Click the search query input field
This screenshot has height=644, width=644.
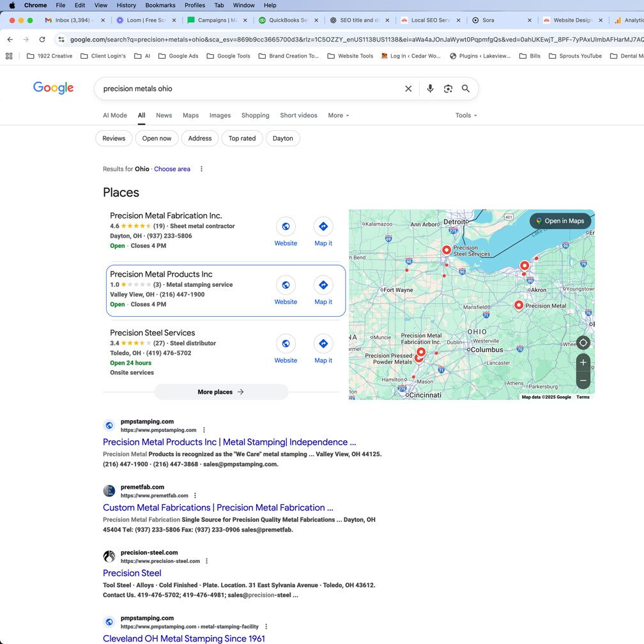pyautogui.click(x=250, y=89)
